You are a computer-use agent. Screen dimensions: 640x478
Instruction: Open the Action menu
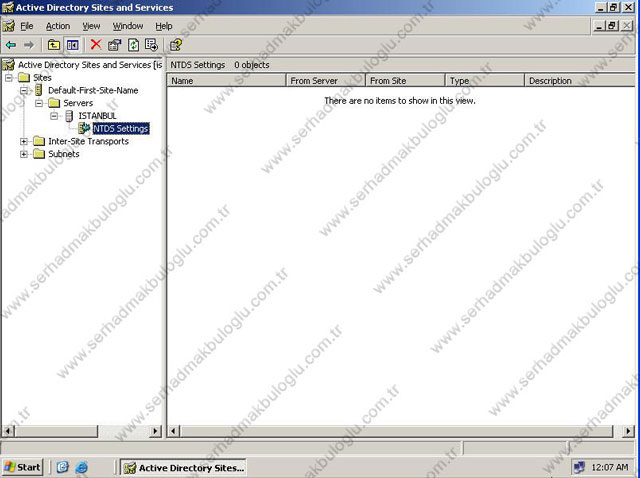click(58, 26)
